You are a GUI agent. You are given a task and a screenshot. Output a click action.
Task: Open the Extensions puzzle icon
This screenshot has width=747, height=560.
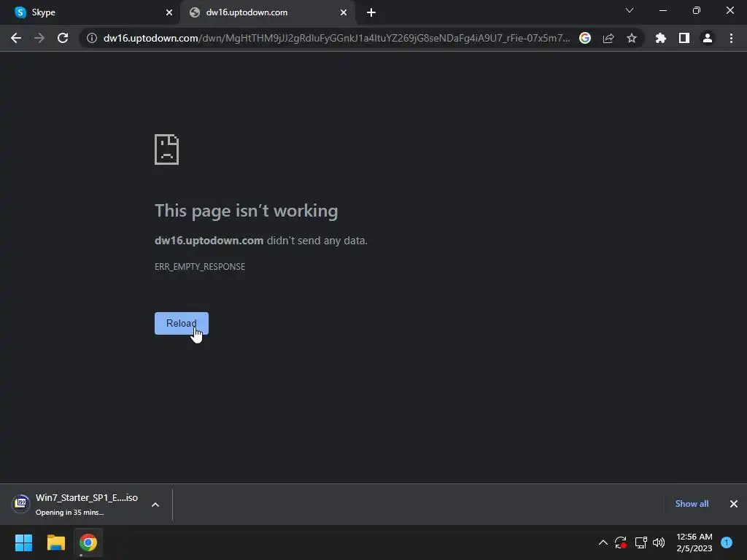click(x=661, y=38)
